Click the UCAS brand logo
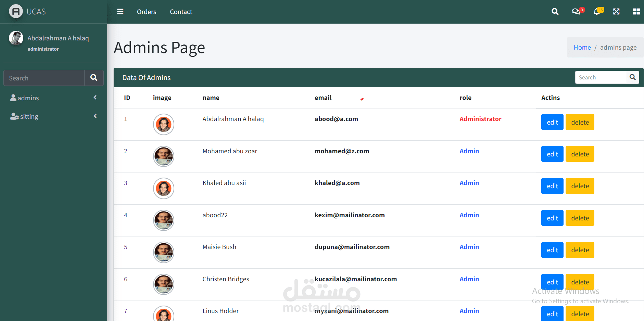644x321 pixels. (16, 12)
